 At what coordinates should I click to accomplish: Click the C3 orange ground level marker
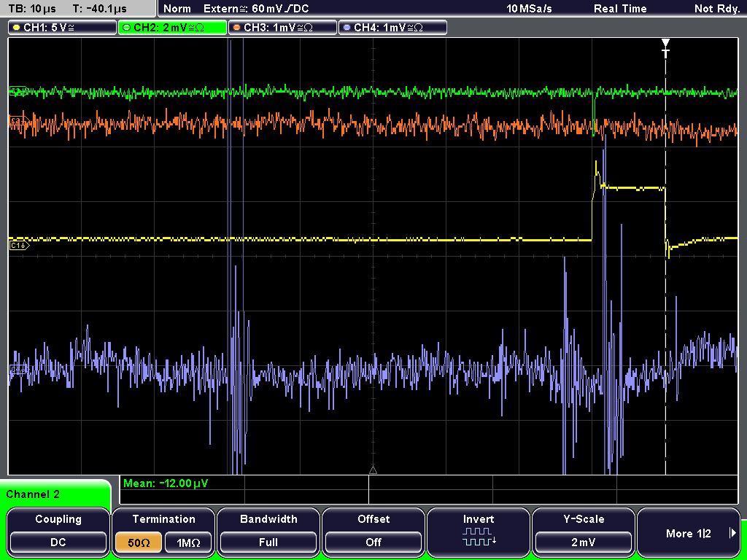click(x=19, y=122)
